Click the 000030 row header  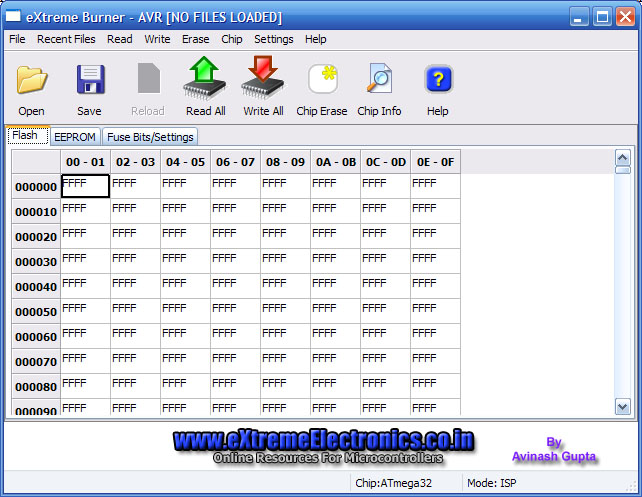[x=36, y=262]
